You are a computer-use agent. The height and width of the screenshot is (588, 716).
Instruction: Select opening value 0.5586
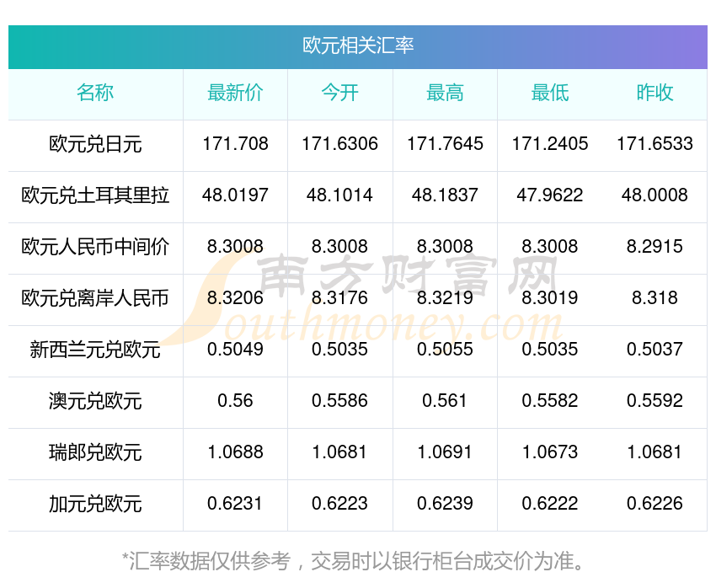point(339,401)
